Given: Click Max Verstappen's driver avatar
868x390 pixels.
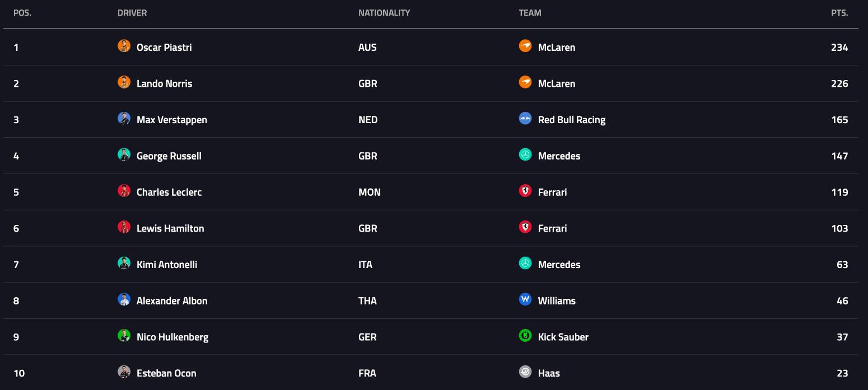Looking at the screenshot, I should tap(124, 119).
